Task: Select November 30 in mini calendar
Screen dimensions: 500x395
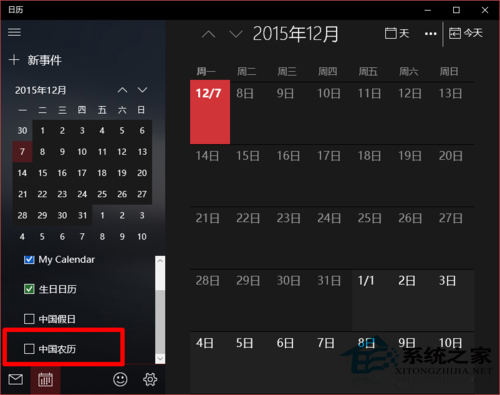Action: click(x=22, y=130)
